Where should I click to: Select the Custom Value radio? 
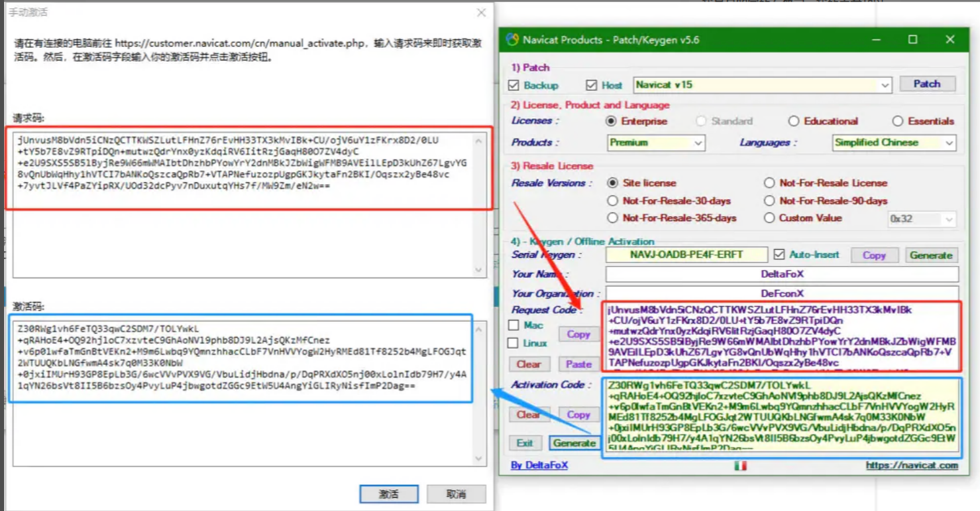coord(769,218)
